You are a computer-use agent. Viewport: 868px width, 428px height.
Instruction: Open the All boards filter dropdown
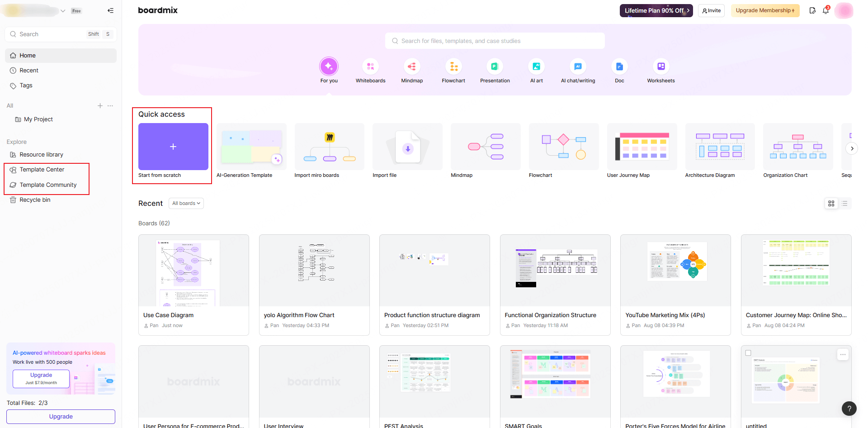[x=186, y=203]
